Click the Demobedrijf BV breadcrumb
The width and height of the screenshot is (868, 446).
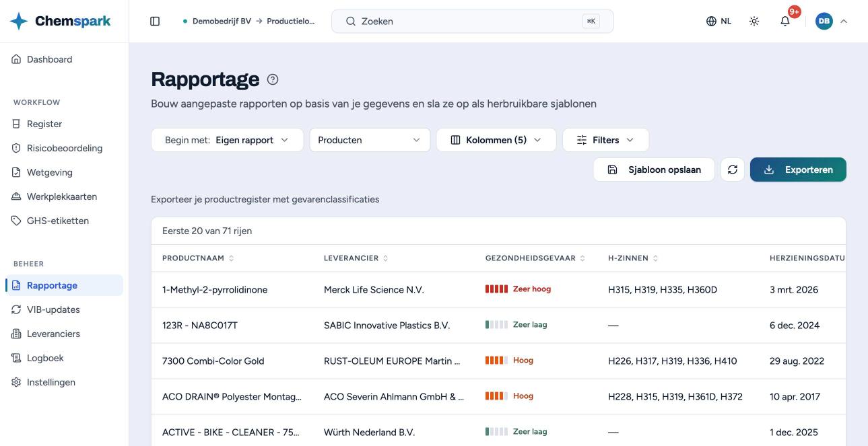click(222, 22)
